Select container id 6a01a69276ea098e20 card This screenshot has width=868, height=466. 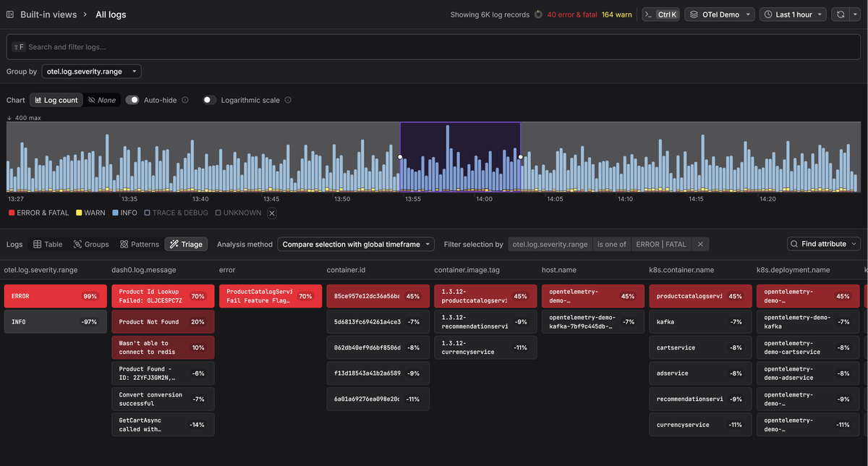[378, 399]
